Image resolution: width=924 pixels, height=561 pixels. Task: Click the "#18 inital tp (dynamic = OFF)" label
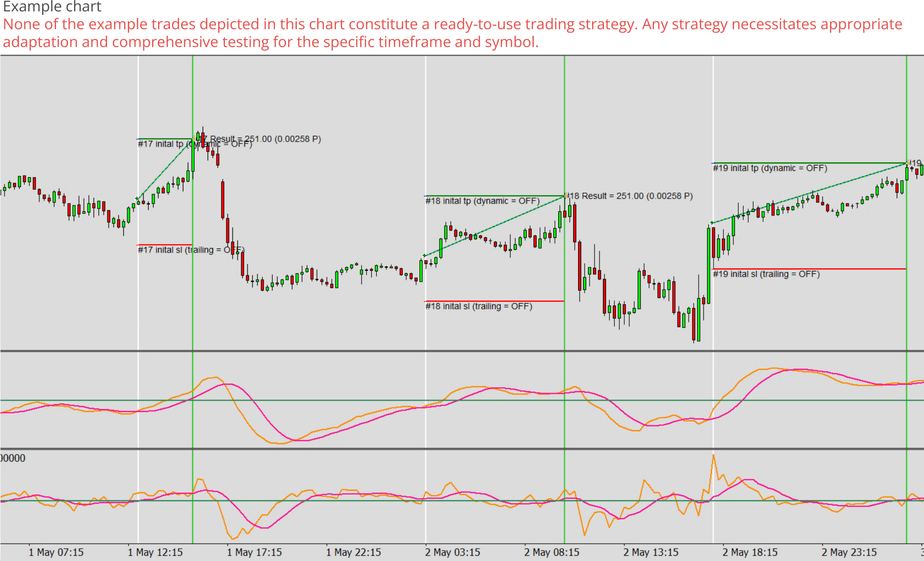point(483,201)
